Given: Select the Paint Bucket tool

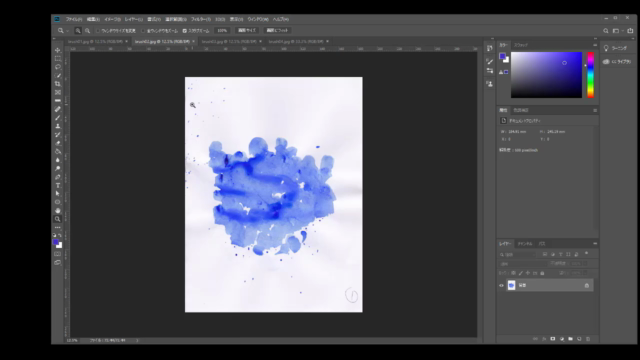Looking at the screenshot, I should point(58,151).
